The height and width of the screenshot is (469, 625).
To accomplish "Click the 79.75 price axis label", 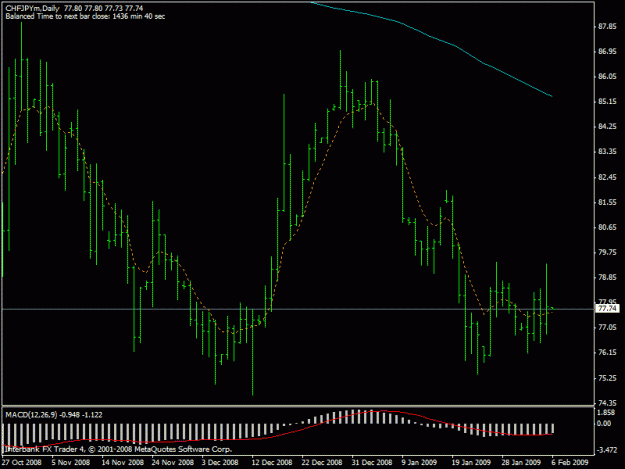I will coord(607,252).
